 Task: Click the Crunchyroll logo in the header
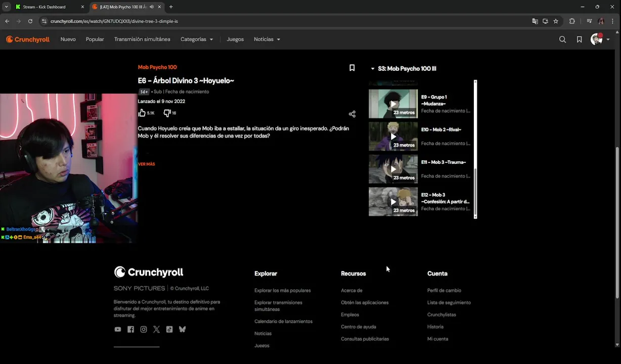tap(28, 39)
